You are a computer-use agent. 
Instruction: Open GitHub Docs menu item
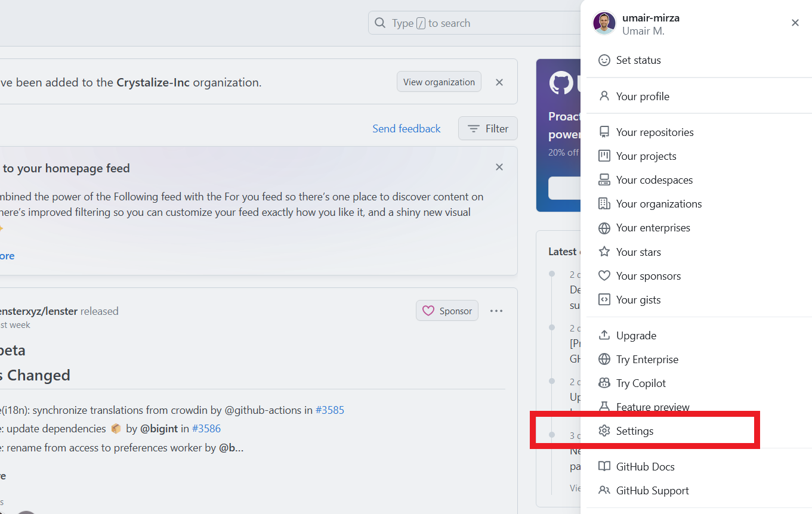click(x=699, y=467)
